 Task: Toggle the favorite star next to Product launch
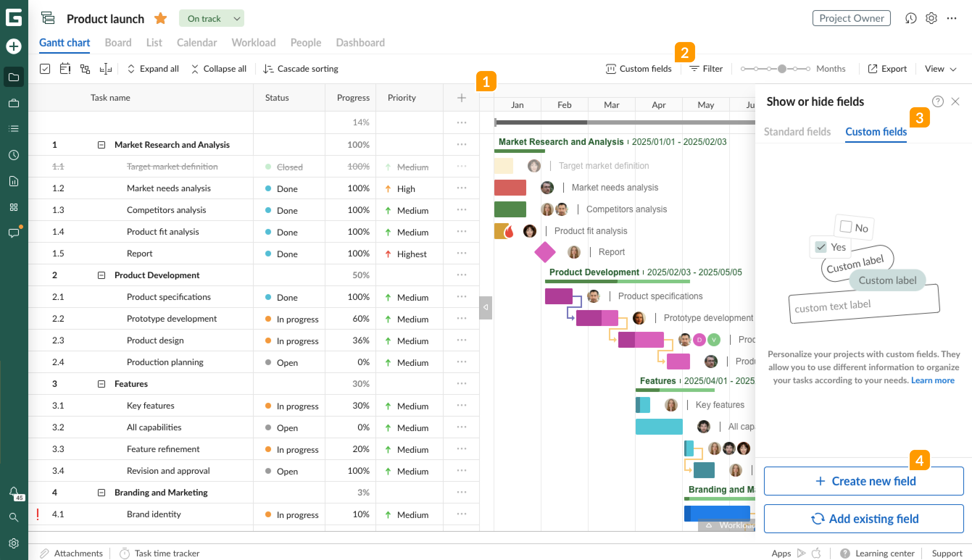pos(161,18)
